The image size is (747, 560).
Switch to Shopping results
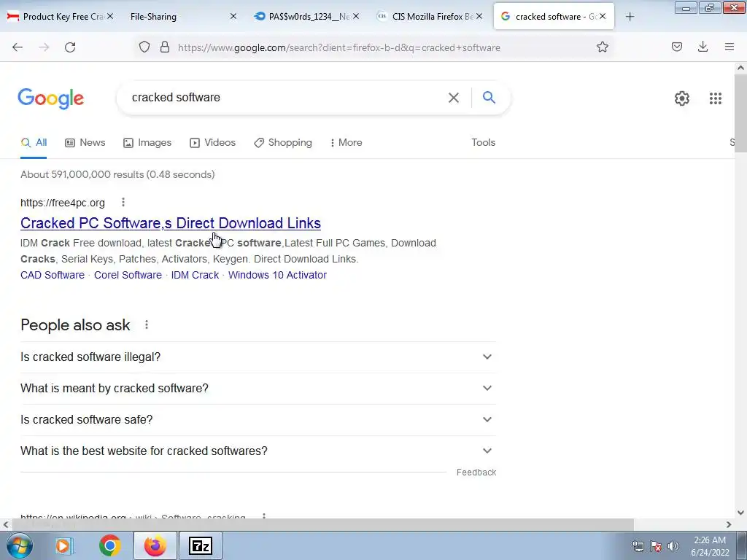pyautogui.click(x=283, y=143)
